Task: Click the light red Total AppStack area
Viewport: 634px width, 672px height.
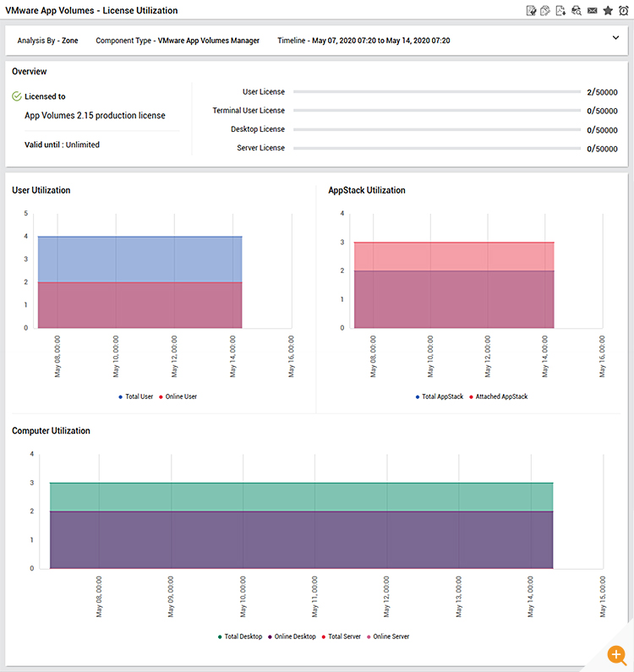Action: 454,257
